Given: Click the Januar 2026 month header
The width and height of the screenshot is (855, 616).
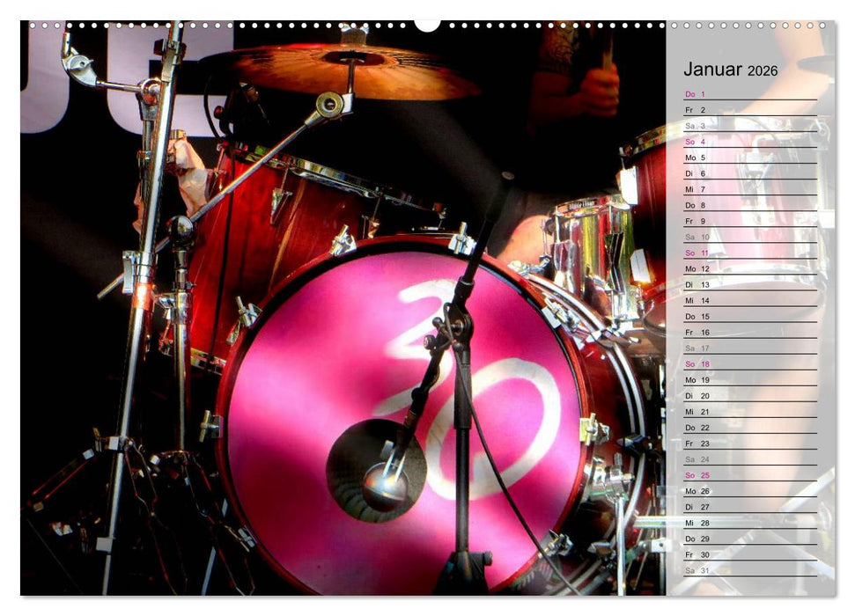Looking at the screenshot, I should point(731,69).
